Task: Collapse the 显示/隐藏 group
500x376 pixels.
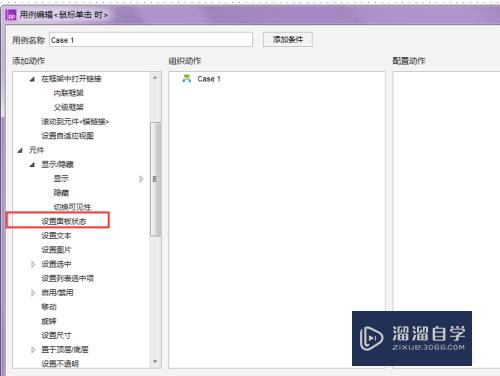Action: (32, 165)
